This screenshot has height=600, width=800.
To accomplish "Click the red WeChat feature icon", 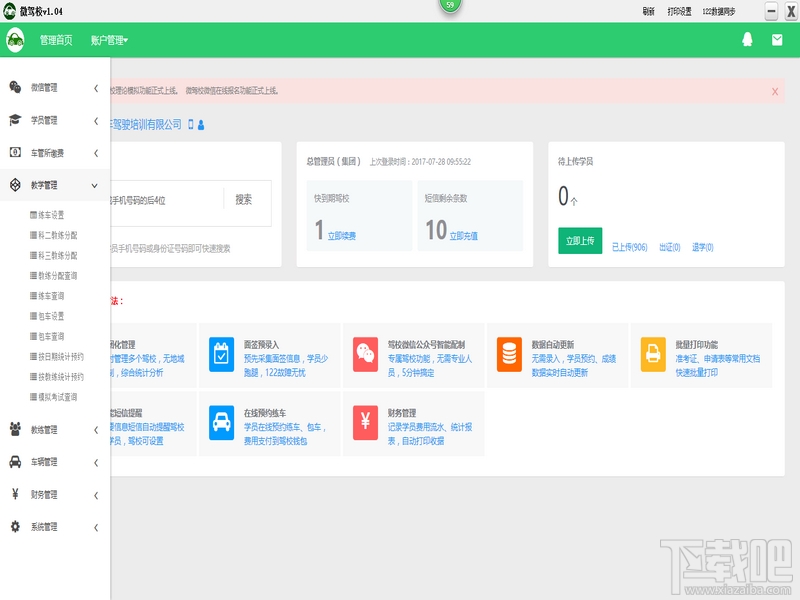I will pos(365,354).
